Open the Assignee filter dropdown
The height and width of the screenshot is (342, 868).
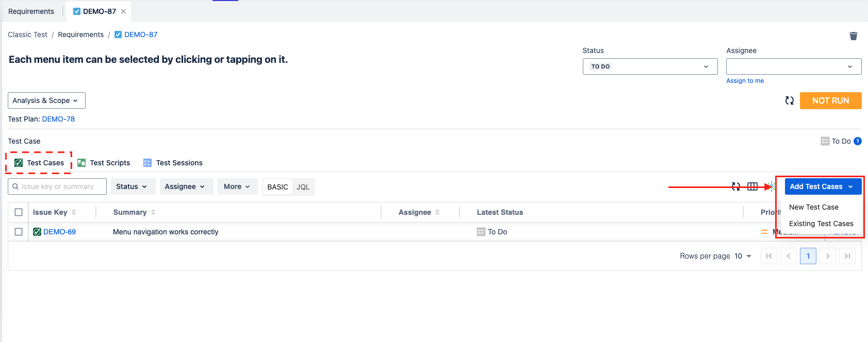[184, 186]
